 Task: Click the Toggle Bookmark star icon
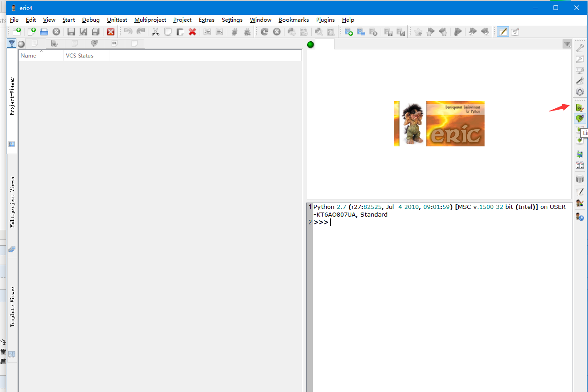(x=418, y=32)
